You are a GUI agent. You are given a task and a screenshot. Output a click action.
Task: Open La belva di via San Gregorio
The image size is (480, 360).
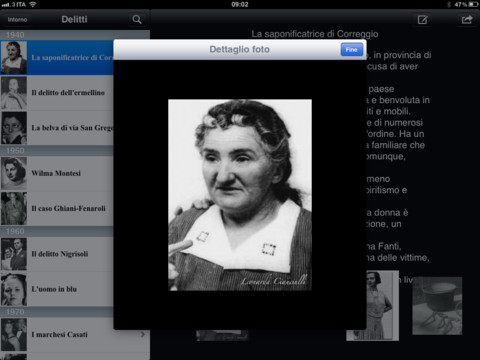(57, 128)
